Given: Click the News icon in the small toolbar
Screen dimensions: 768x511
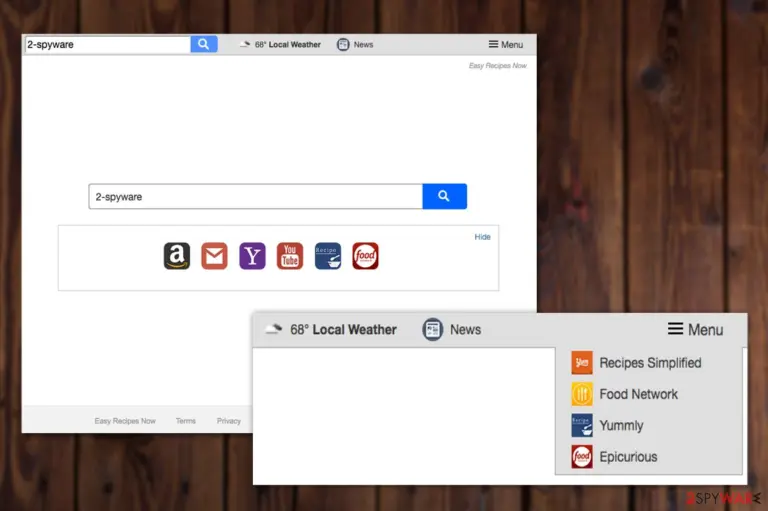Looking at the screenshot, I should click(343, 45).
